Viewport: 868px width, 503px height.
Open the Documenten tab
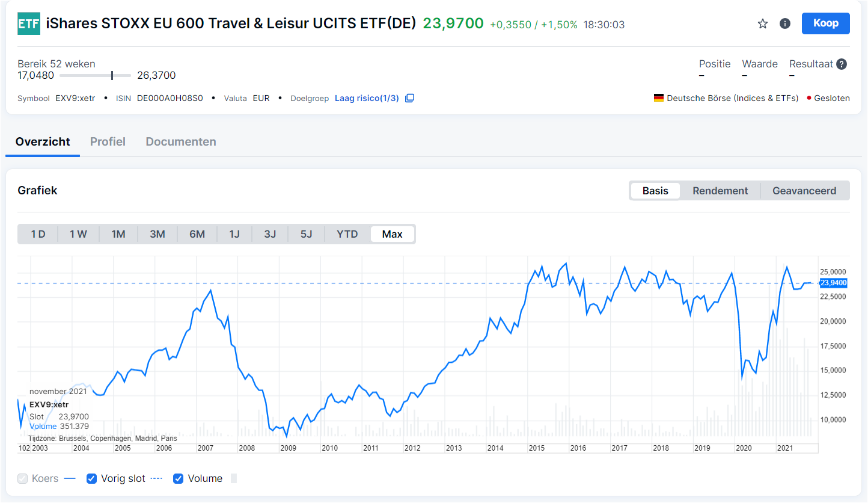181,142
